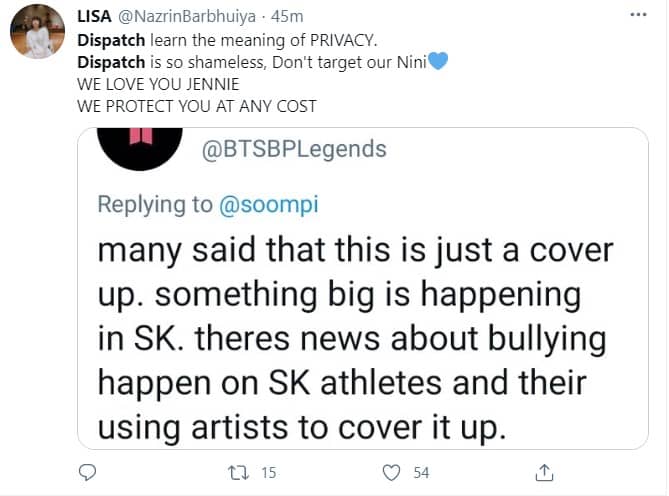Retweet this post using the arrows icon
Image resolution: width=669 pixels, height=496 pixels.
point(238,471)
